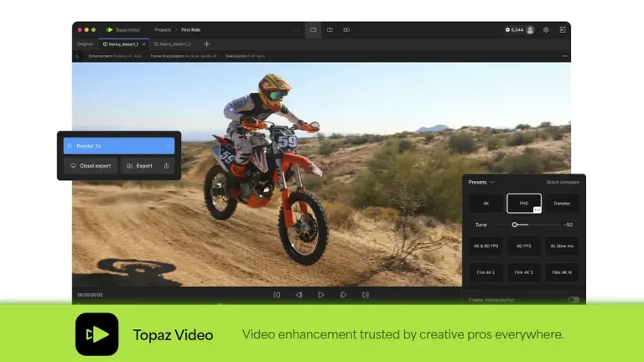Screen dimensions: 644x362
Task: Expand the Presets dropdown
Action: 481,182
